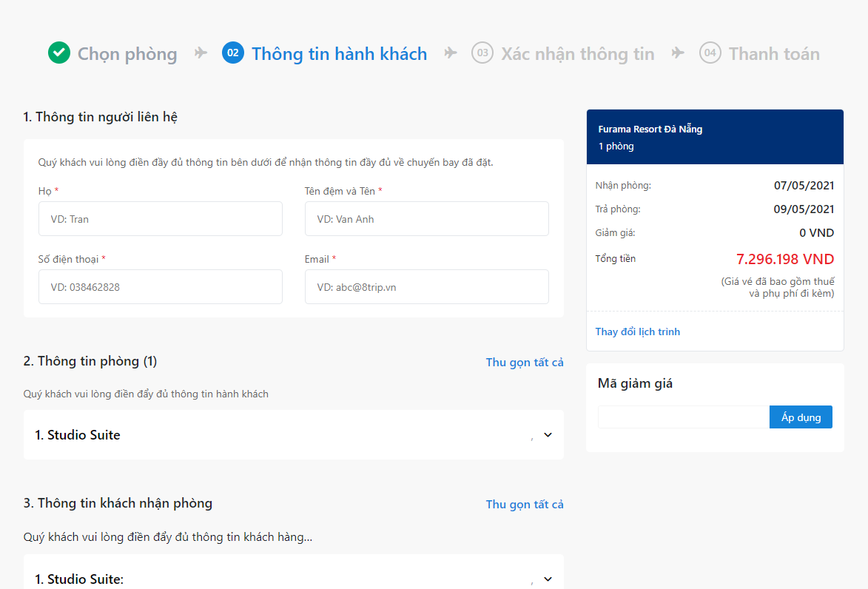Click the Số điện thoại input field

coord(161,287)
